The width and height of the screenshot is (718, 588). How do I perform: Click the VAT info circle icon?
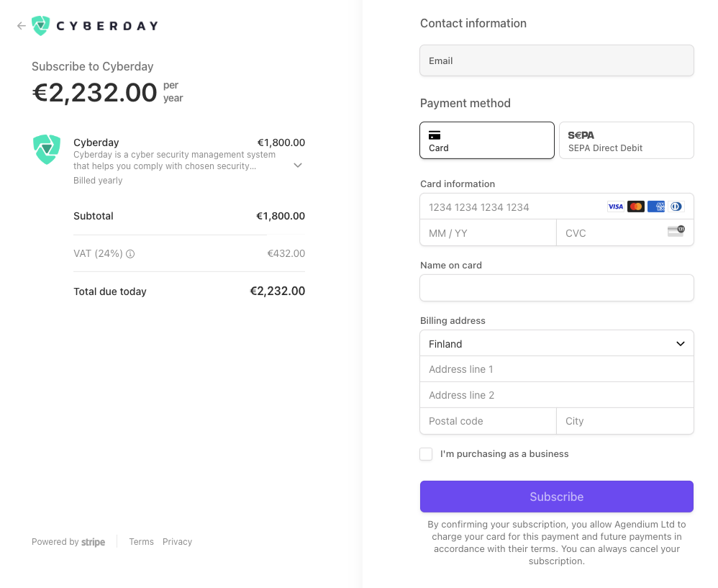click(x=130, y=254)
